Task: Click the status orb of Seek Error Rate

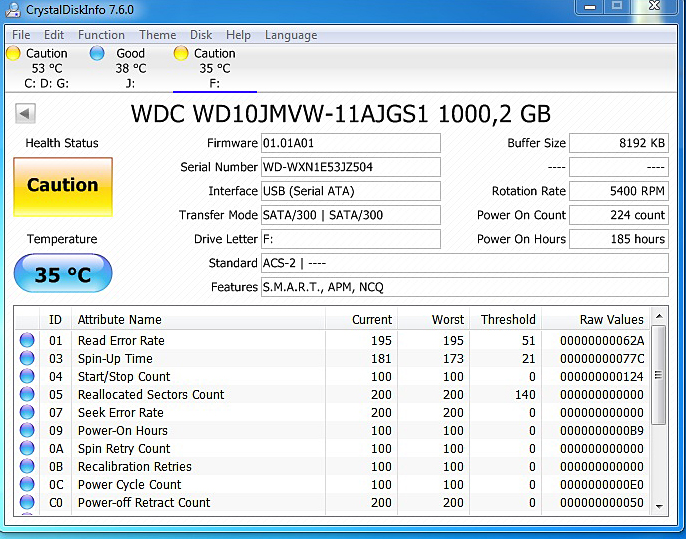Action: click(x=27, y=412)
